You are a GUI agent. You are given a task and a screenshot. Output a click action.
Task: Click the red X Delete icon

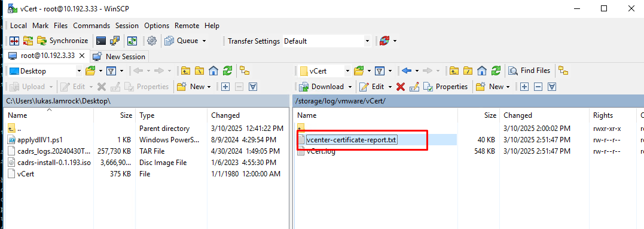401,87
